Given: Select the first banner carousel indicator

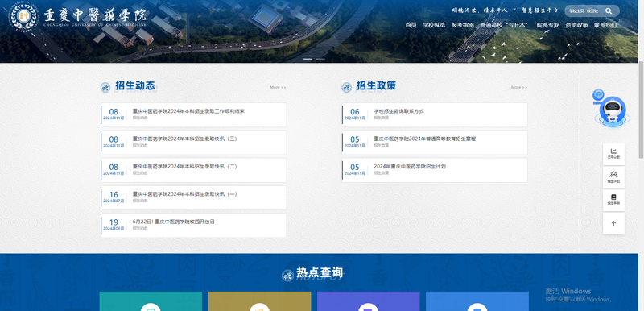Looking at the screenshot, I should [x=308, y=59].
